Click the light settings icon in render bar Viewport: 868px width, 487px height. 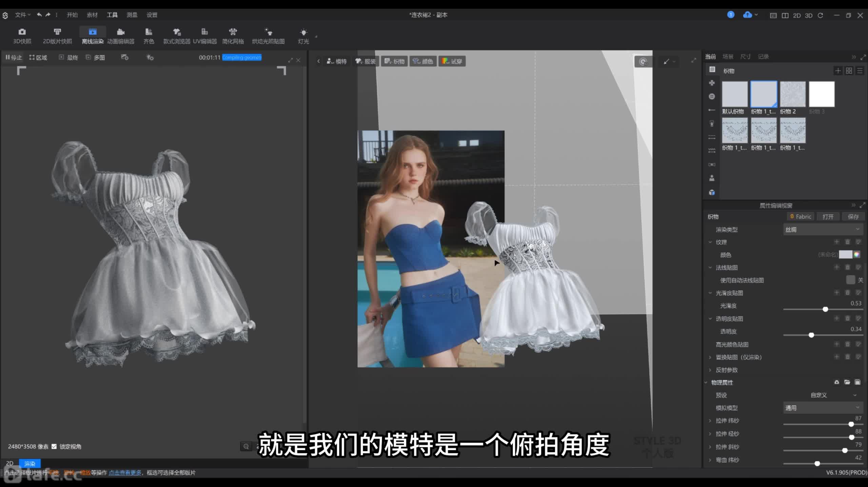click(x=150, y=57)
